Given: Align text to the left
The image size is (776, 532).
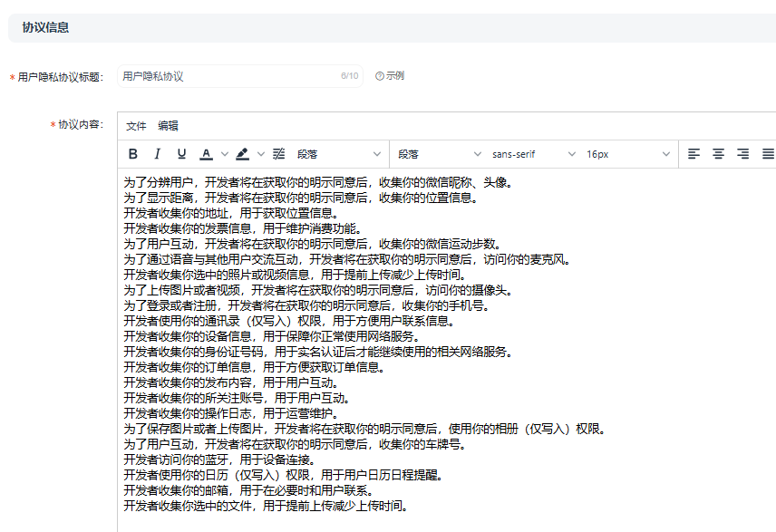Looking at the screenshot, I should pyautogui.click(x=694, y=154).
